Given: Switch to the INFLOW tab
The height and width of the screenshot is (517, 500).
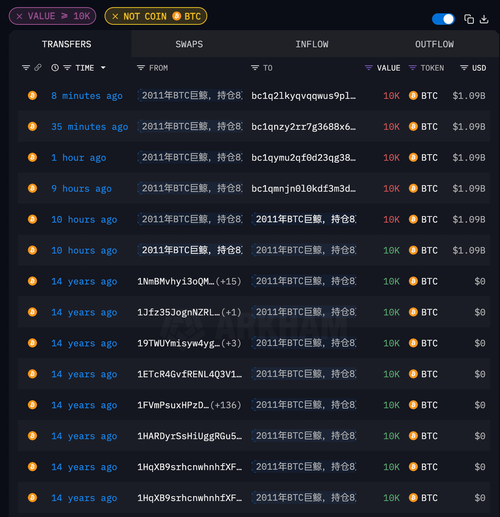Looking at the screenshot, I should pos(312,44).
